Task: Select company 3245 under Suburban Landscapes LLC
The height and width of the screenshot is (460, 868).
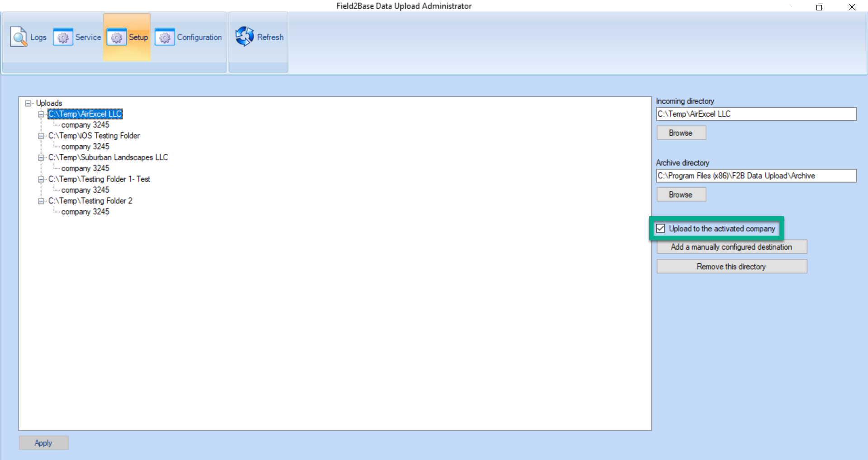Action: 85,168
